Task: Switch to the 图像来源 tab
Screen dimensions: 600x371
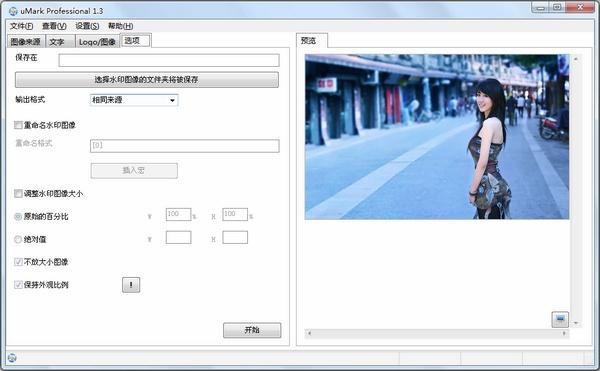Action: (26, 42)
